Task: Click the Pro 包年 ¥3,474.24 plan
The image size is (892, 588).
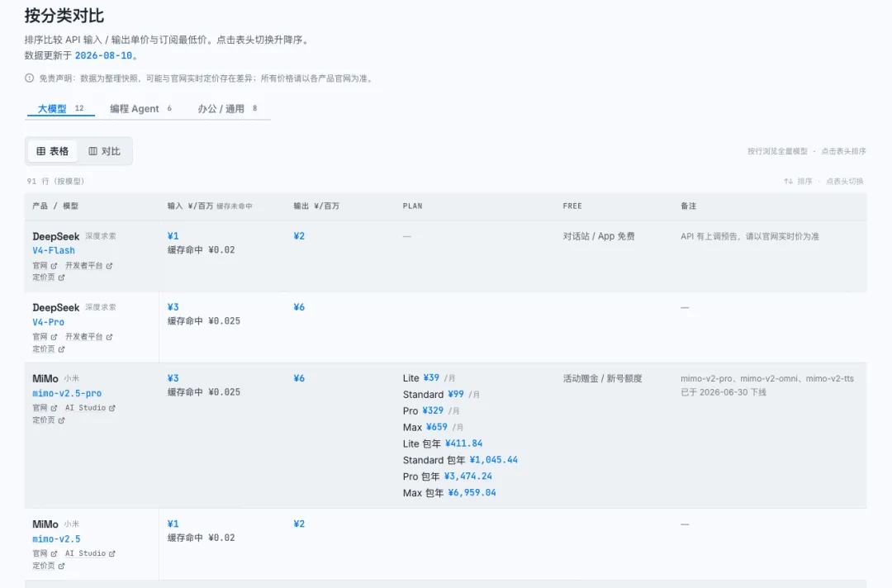Action: (x=447, y=477)
